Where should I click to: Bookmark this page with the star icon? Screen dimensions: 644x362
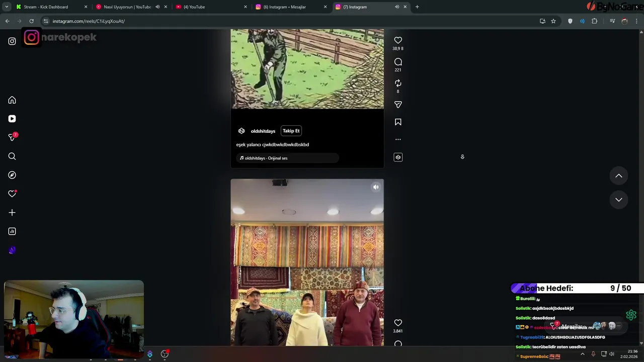click(x=553, y=21)
